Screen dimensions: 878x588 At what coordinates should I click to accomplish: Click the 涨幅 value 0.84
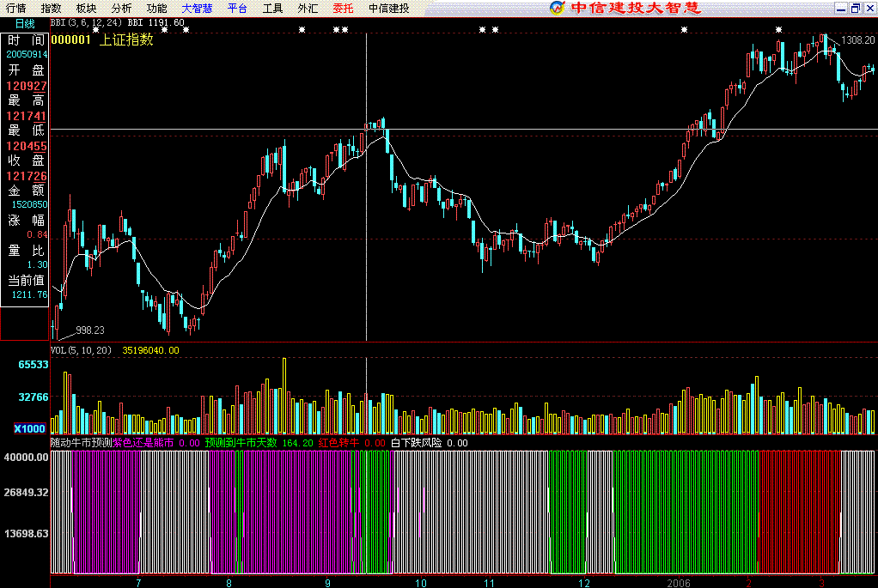coord(38,234)
